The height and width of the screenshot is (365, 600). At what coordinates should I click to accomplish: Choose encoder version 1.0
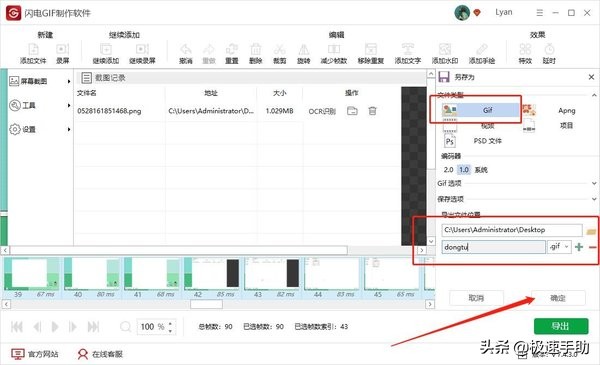[x=464, y=169]
